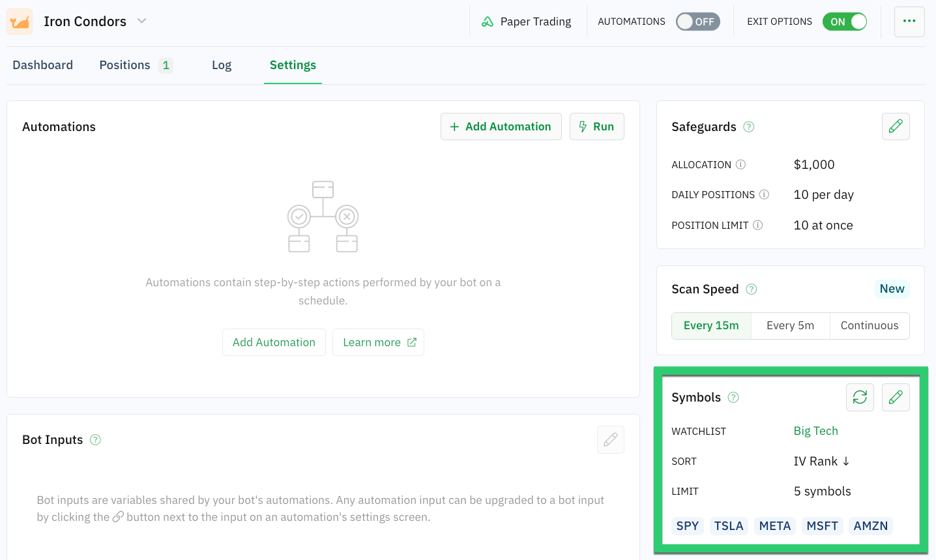The width and height of the screenshot is (936, 560).
Task: Open the Iron Condors bot dropdown
Action: 142,21
